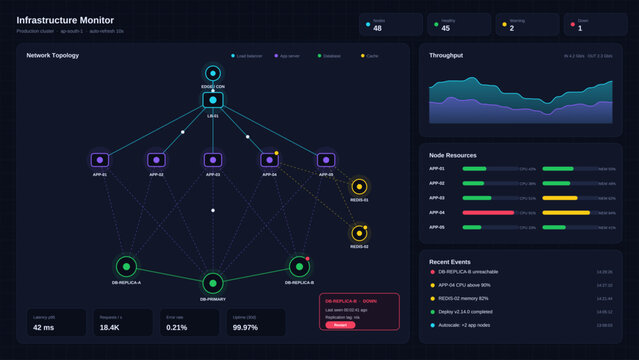Open the Latency 42 ms metric tile
Viewport: 639px width, 360px height.
coord(56,322)
